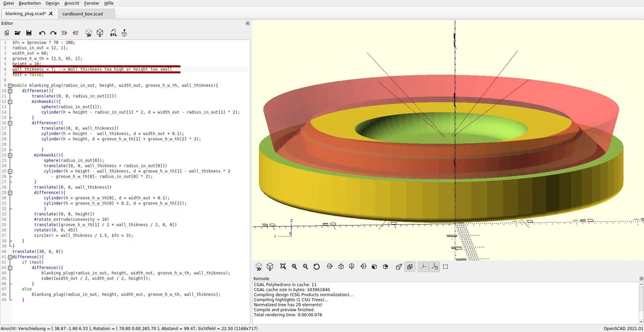Switch to the cardboard_box.scad tab
The width and height of the screenshot is (644, 332).
coord(86,13)
